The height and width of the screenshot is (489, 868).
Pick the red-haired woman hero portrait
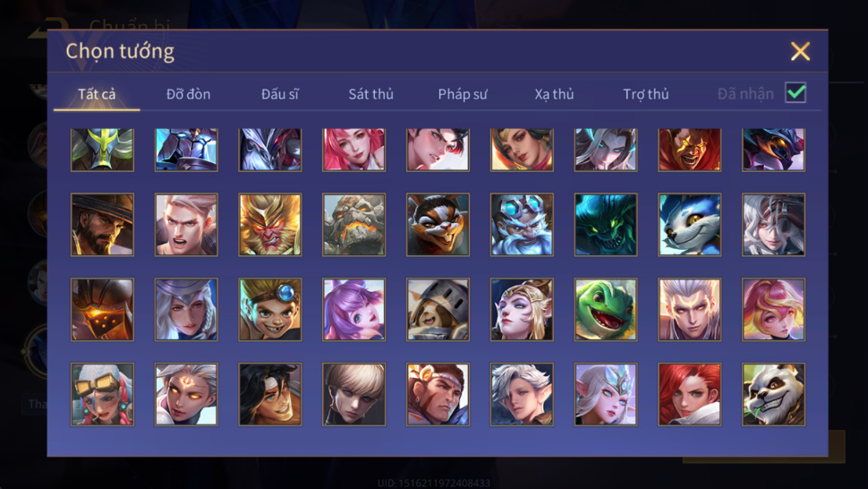click(689, 394)
